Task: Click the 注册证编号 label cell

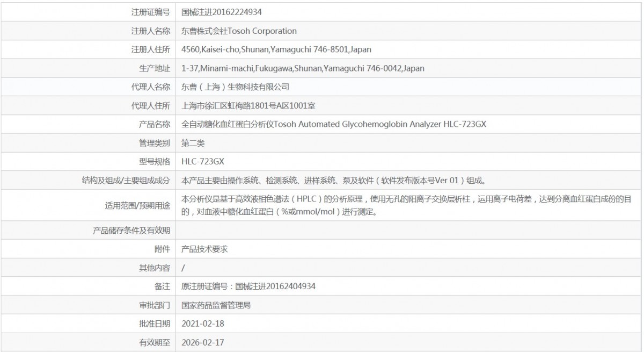Action: (x=88, y=12)
